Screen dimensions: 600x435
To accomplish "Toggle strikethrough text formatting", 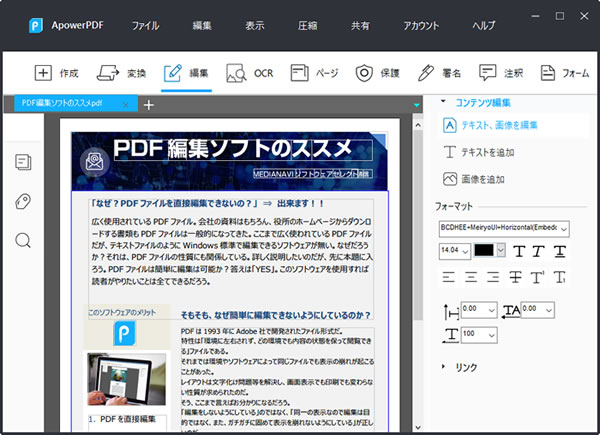I will point(515,277).
